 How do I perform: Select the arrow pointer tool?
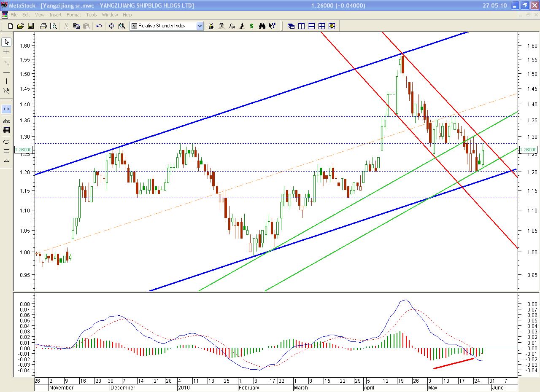pyautogui.click(x=6, y=42)
